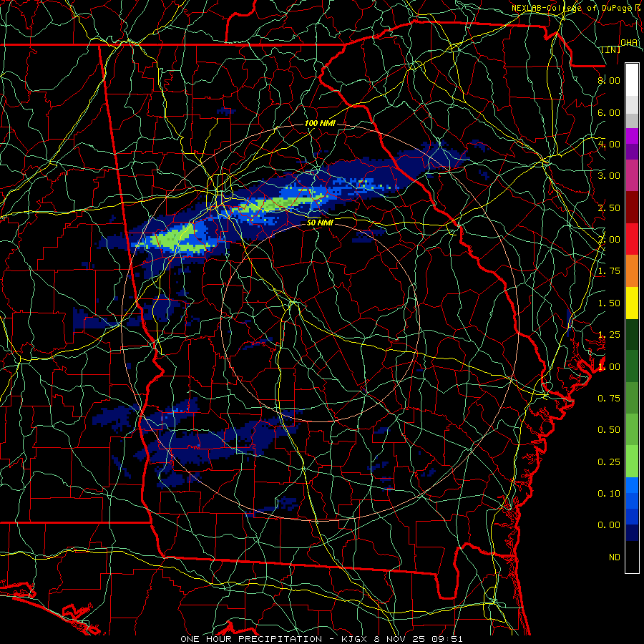Click the 6.00 legend value
This screenshot has height=644, width=644.
tap(609, 112)
